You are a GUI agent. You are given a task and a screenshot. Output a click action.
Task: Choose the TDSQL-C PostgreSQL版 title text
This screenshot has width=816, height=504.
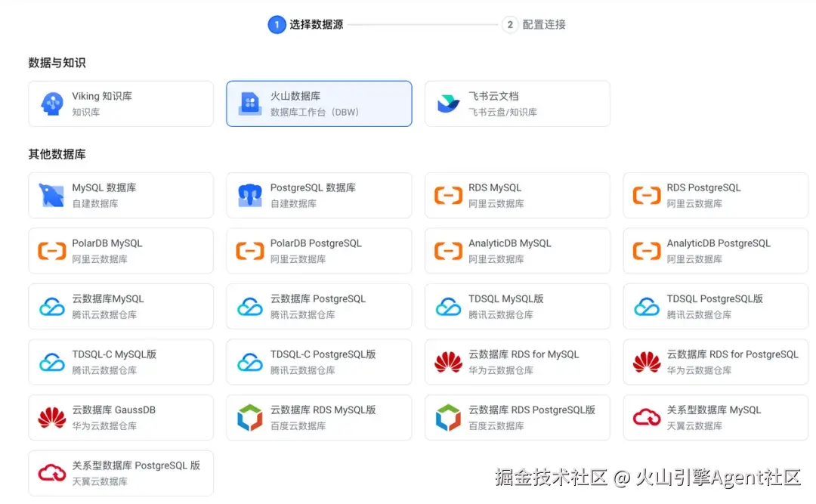[323, 354]
